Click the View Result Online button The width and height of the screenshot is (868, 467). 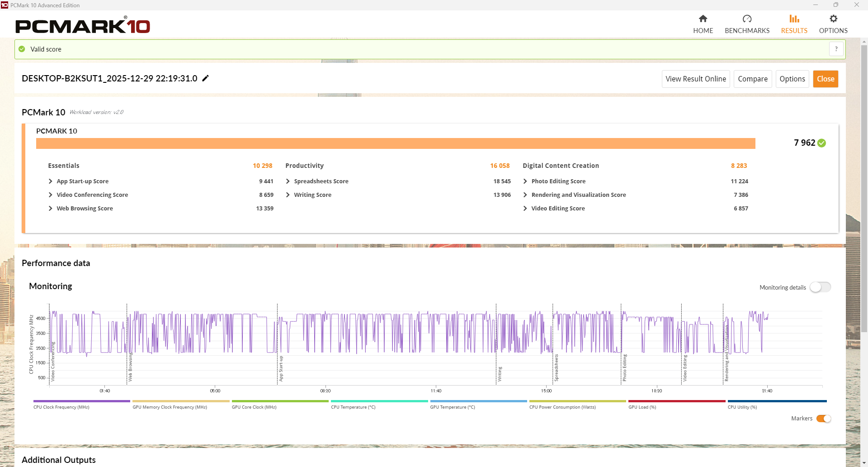coord(695,79)
